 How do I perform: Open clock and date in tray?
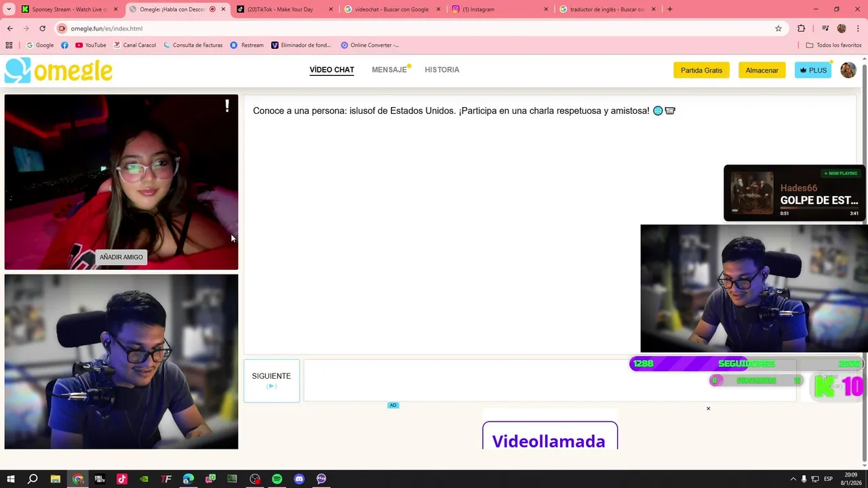[850, 479]
